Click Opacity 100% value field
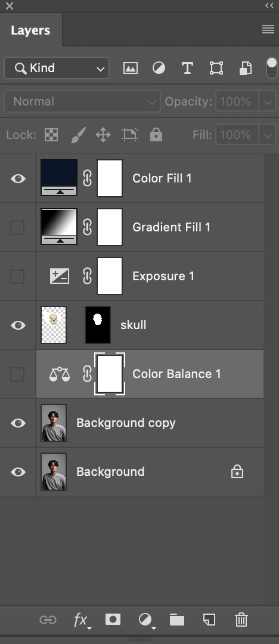 [237, 101]
